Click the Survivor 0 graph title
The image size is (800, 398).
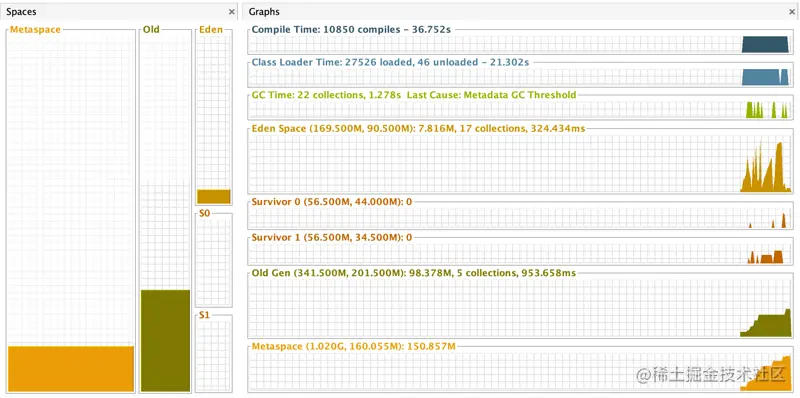(332, 202)
